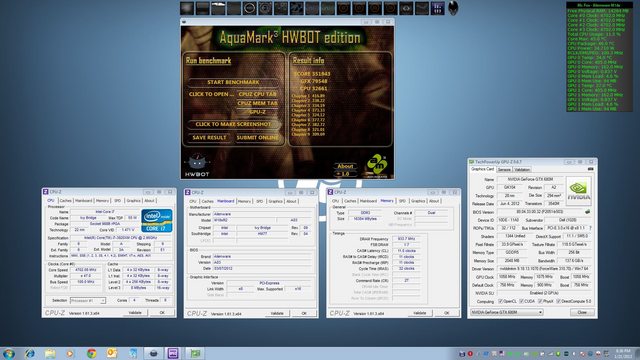Open Windows Media Player taskbar icon
The image size is (640, 360).
pyautogui.click(x=70, y=353)
